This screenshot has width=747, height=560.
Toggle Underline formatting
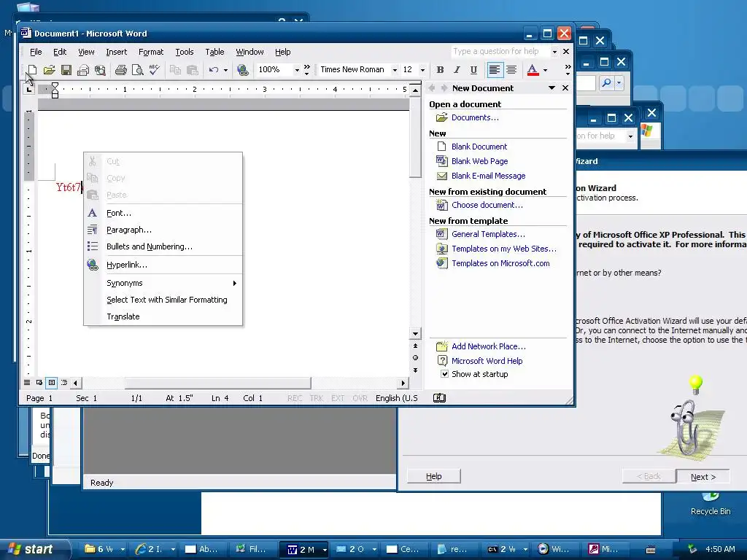tap(473, 70)
